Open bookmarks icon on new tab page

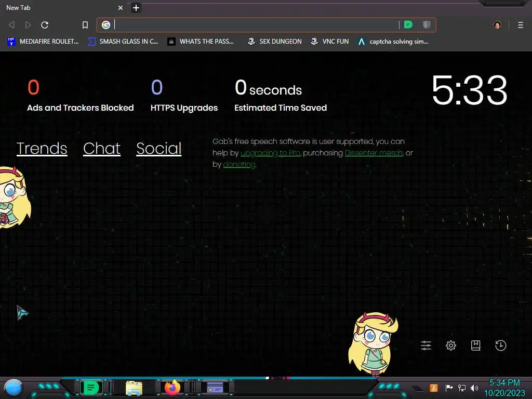pos(476,345)
